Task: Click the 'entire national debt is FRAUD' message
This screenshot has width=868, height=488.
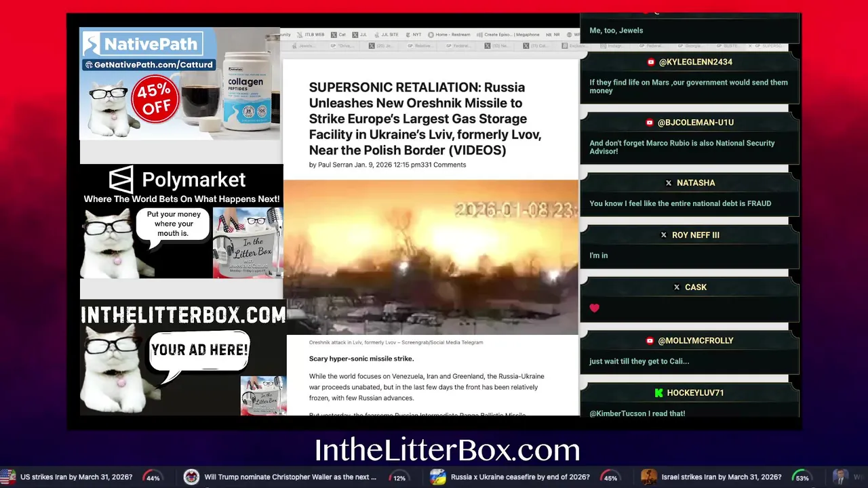Action: pos(680,203)
